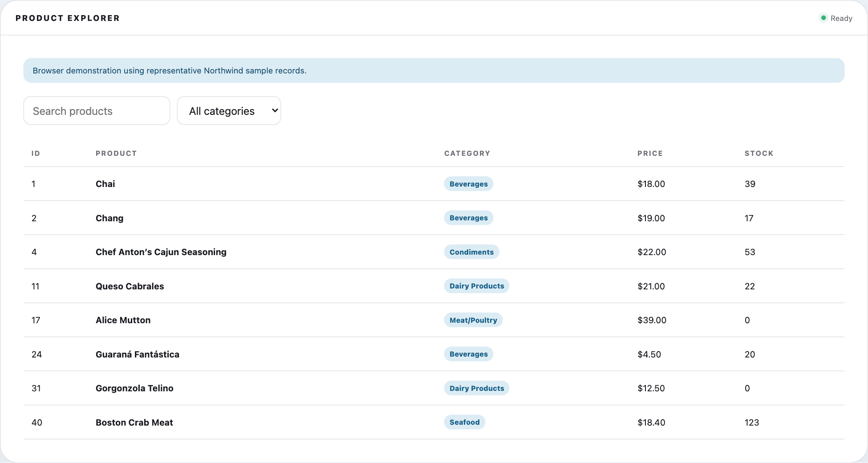Screen dimensions: 868x463
Task: Click the $18.00 price for Chai
Action: (651, 184)
